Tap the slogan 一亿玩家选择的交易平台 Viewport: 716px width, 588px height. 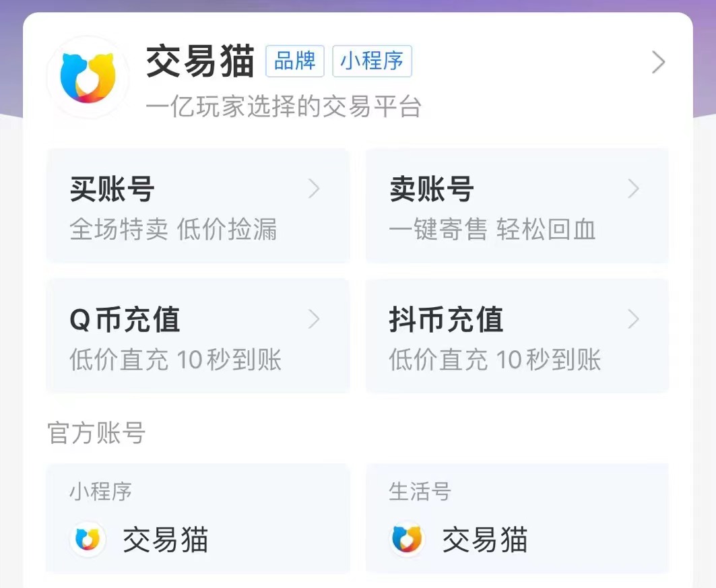(283, 106)
